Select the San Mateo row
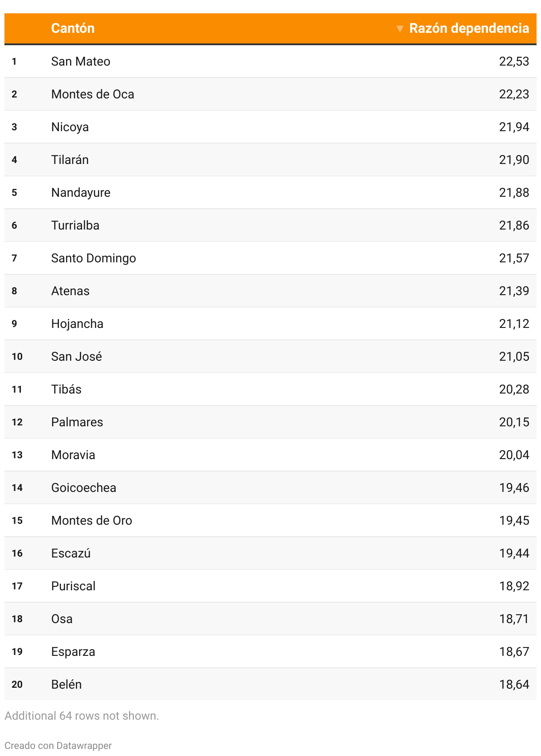Image resolution: width=541 pixels, height=756 pixels. pyautogui.click(x=270, y=61)
